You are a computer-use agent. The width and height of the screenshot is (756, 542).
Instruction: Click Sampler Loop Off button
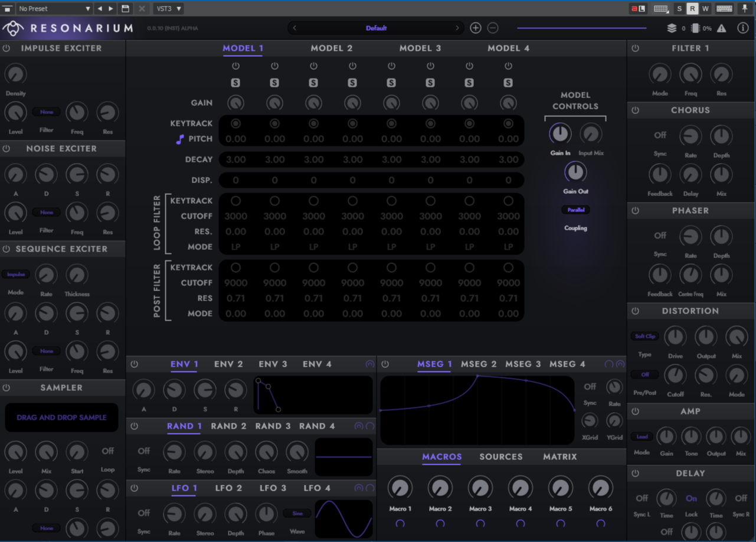tap(107, 451)
